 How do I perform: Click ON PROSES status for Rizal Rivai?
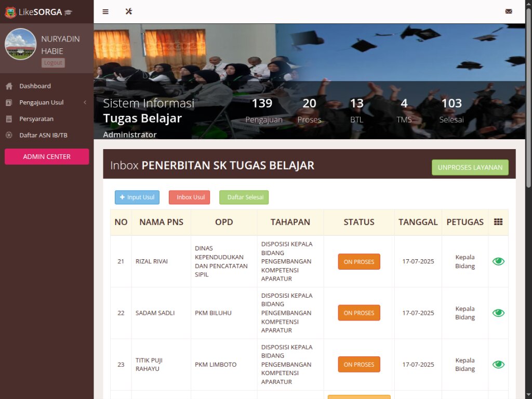tap(359, 262)
